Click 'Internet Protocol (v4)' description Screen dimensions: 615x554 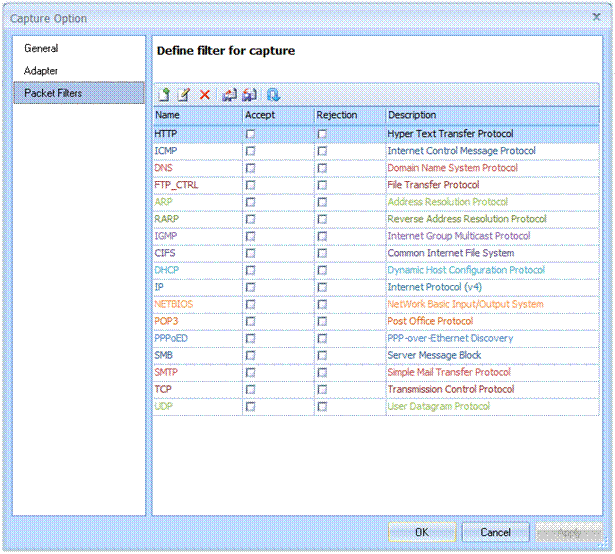pos(435,287)
